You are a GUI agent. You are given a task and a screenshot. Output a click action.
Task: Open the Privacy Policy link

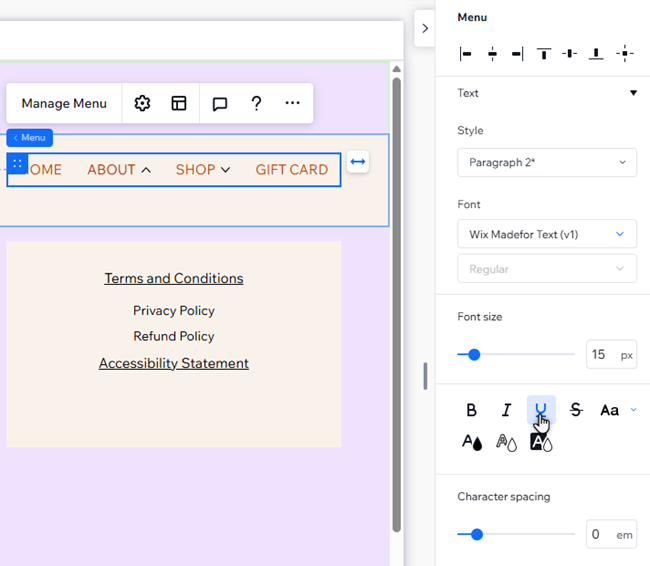[x=174, y=311]
